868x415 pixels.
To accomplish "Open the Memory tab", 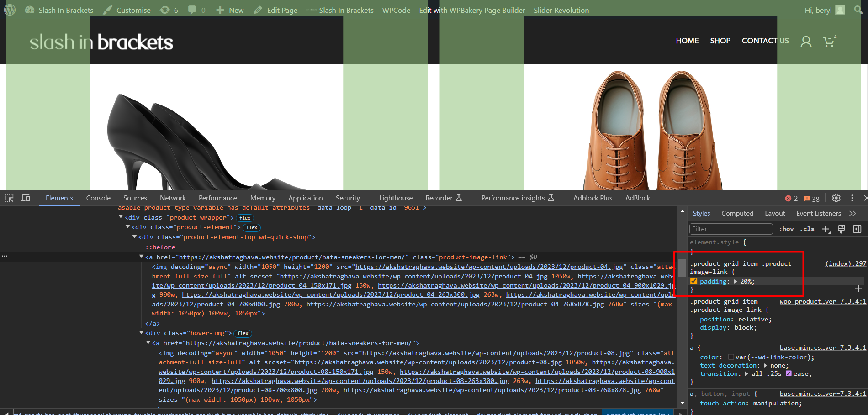I will [263, 198].
